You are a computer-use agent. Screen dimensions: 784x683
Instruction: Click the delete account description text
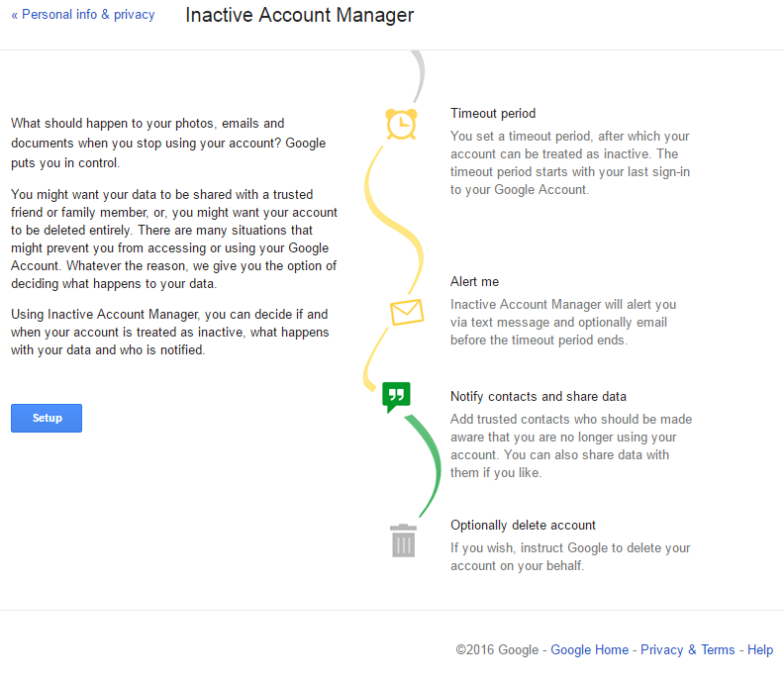(570, 556)
